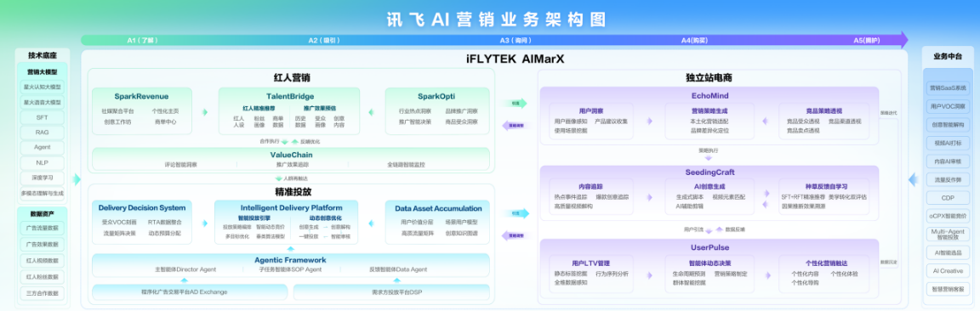The image size is (980, 311).
Task: Click the 反馈智能体Data Agent label
Action: [397, 269]
